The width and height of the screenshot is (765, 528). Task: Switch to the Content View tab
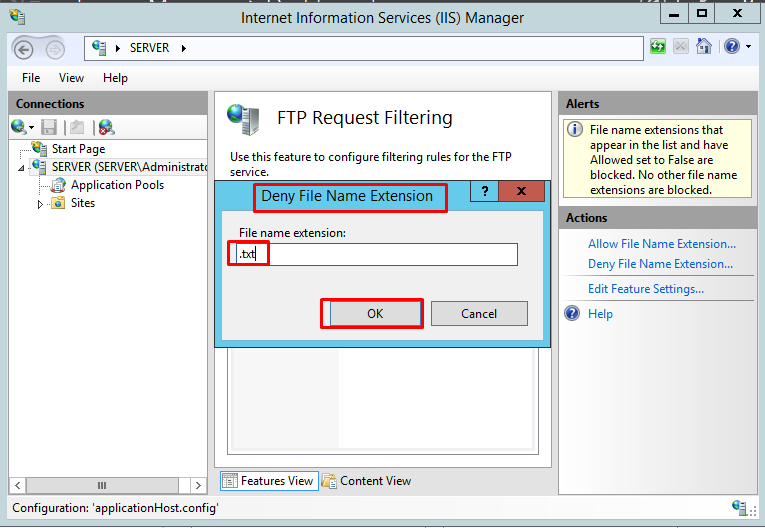[366, 481]
